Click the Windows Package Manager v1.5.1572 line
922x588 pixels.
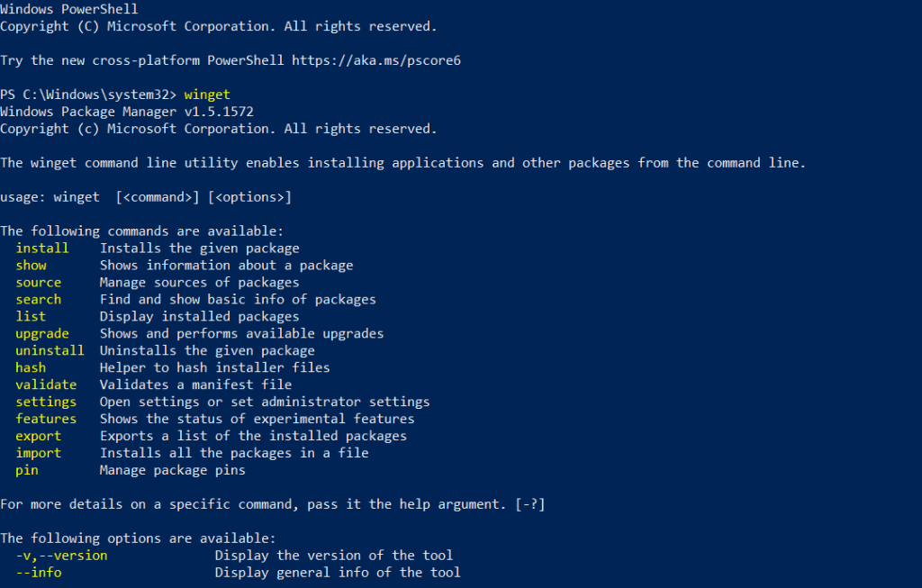tap(126, 112)
